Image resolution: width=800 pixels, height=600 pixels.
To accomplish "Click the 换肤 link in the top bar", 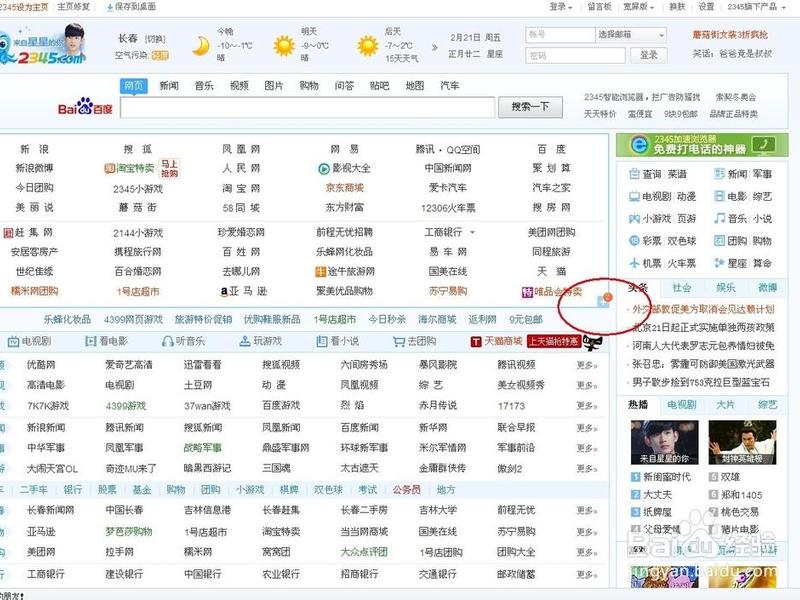I will coord(677,7).
